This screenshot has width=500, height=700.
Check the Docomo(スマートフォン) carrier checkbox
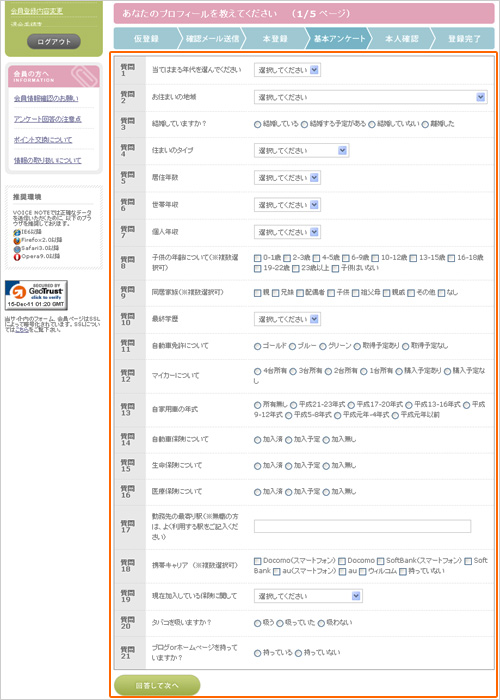[258, 561]
